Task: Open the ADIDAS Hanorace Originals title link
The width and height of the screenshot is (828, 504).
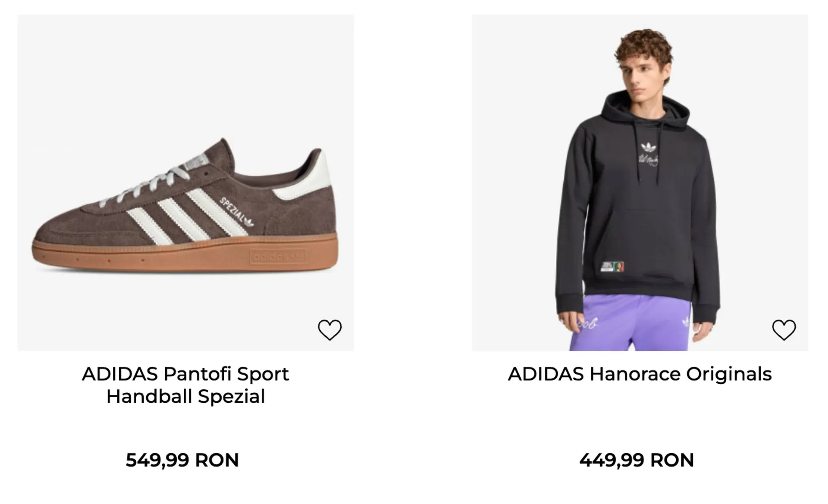Action: [x=640, y=374]
